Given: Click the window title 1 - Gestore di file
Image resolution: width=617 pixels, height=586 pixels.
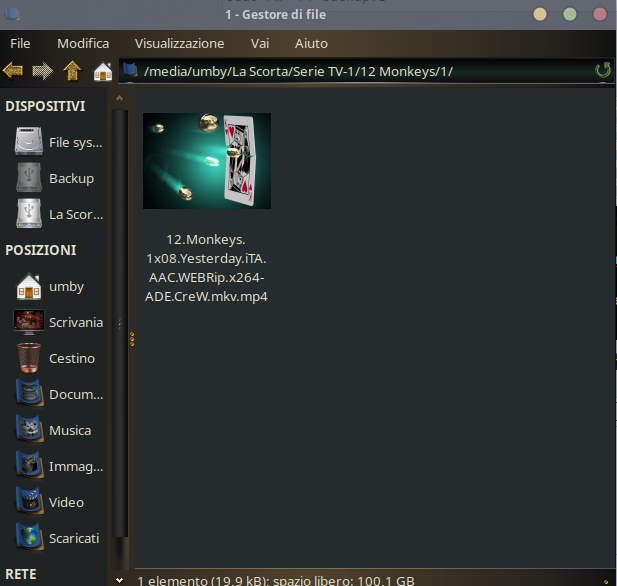Looking at the screenshot, I should (x=275, y=15).
